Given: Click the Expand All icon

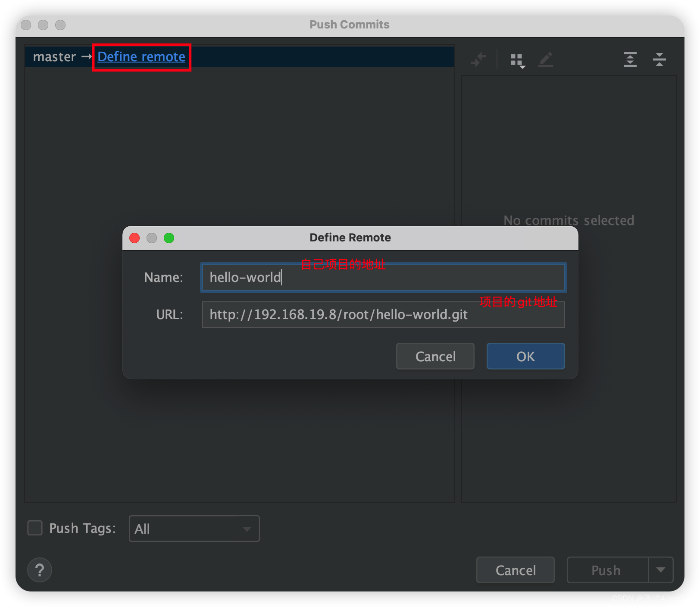Looking at the screenshot, I should click(630, 59).
